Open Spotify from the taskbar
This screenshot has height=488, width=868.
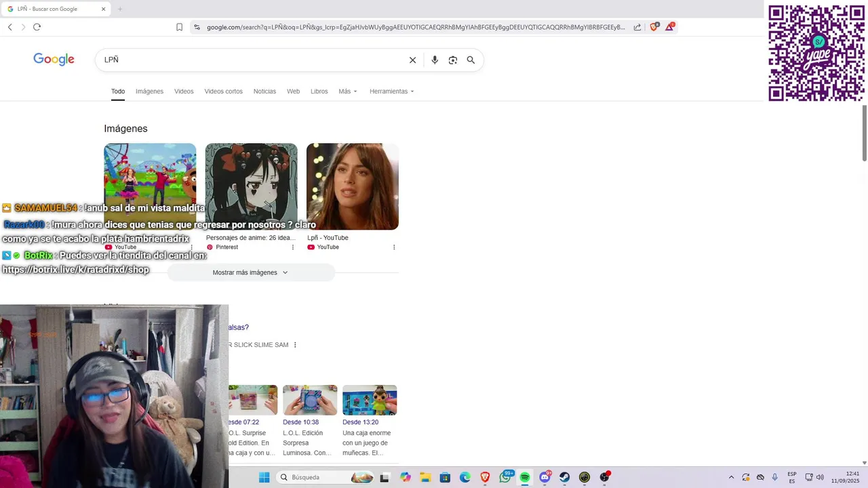tap(525, 477)
